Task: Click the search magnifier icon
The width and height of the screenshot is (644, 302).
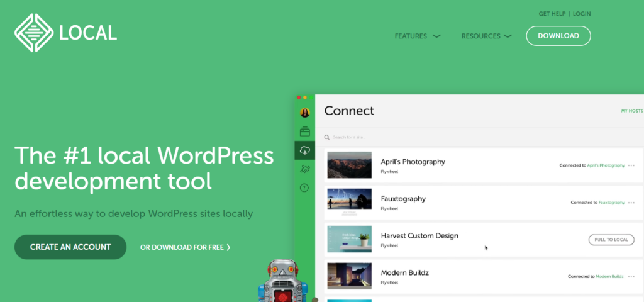Action: (327, 137)
